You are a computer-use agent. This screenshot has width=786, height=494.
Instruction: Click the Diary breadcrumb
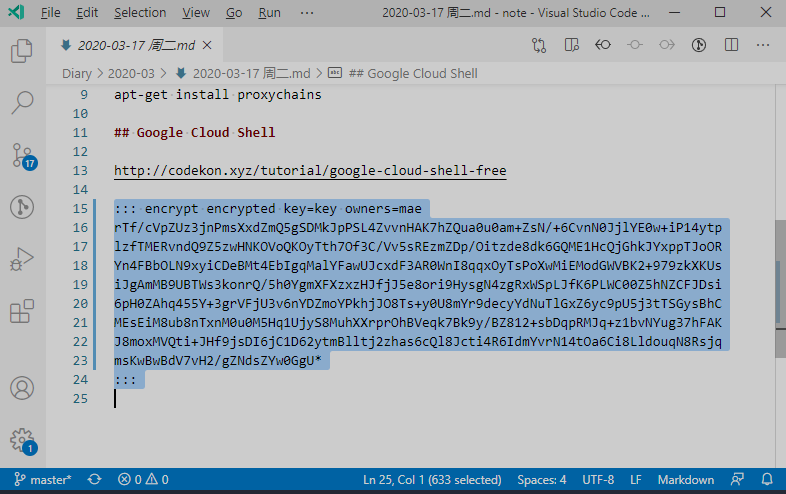coord(77,74)
